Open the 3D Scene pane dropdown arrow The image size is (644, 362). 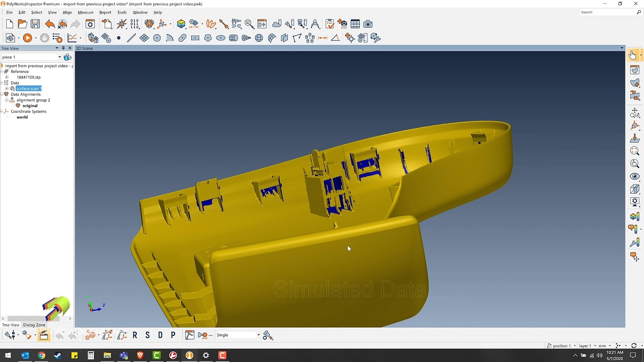(622, 48)
